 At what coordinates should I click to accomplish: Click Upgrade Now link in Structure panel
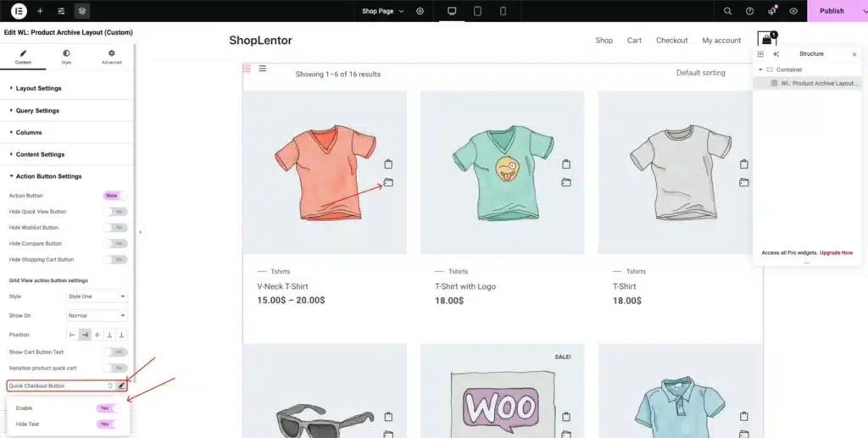click(x=836, y=252)
